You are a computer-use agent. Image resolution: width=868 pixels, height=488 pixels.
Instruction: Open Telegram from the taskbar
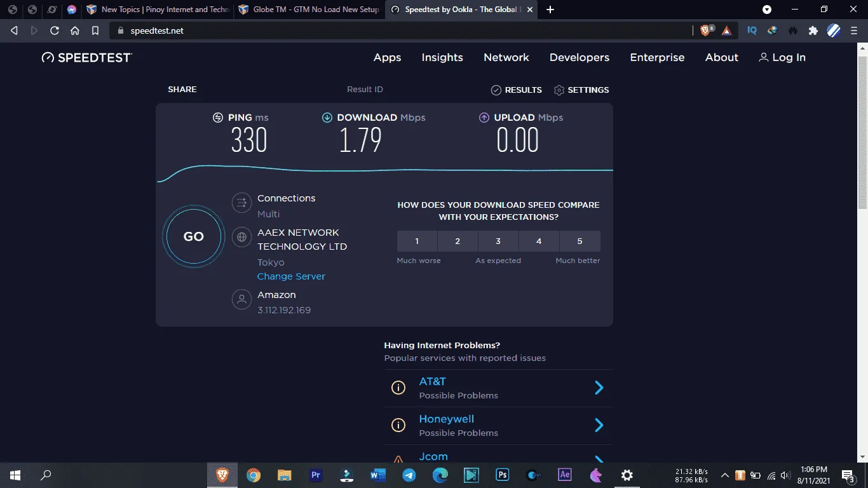coord(409,475)
